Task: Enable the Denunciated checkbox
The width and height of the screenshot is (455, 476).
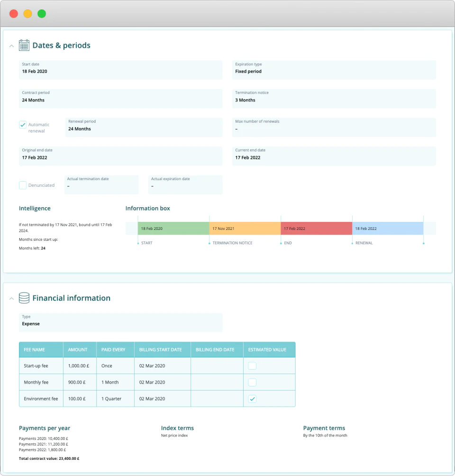Action: tap(23, 185)
